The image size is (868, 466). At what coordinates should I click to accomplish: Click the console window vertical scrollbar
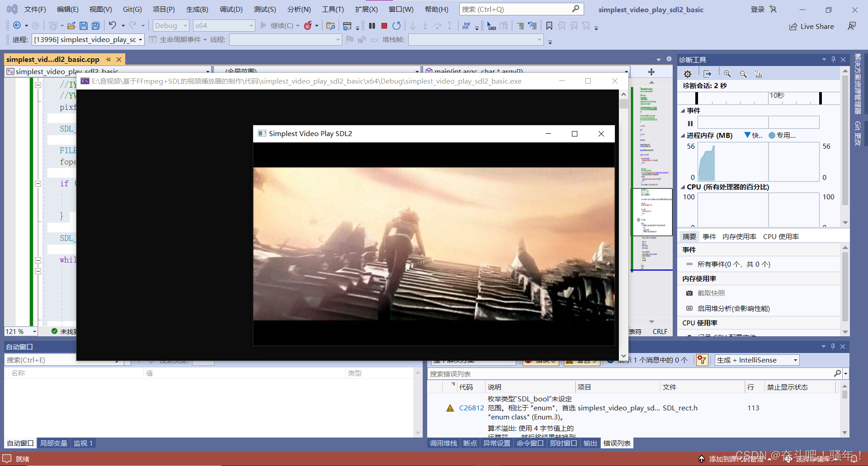623,225
